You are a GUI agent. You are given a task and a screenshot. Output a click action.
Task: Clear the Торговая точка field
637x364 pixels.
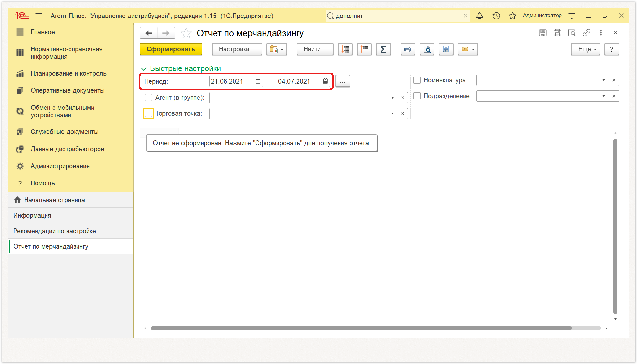coord(402,113)
